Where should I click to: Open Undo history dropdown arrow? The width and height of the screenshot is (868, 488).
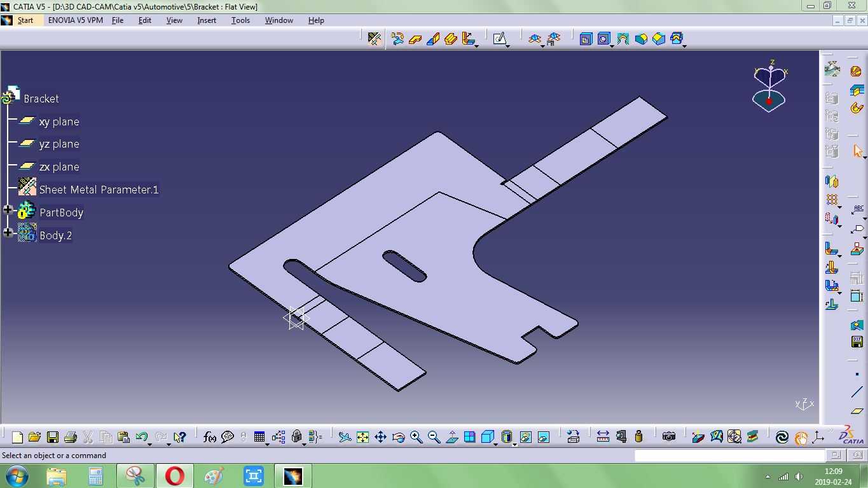pyautogui.click(x=150, y=444)
